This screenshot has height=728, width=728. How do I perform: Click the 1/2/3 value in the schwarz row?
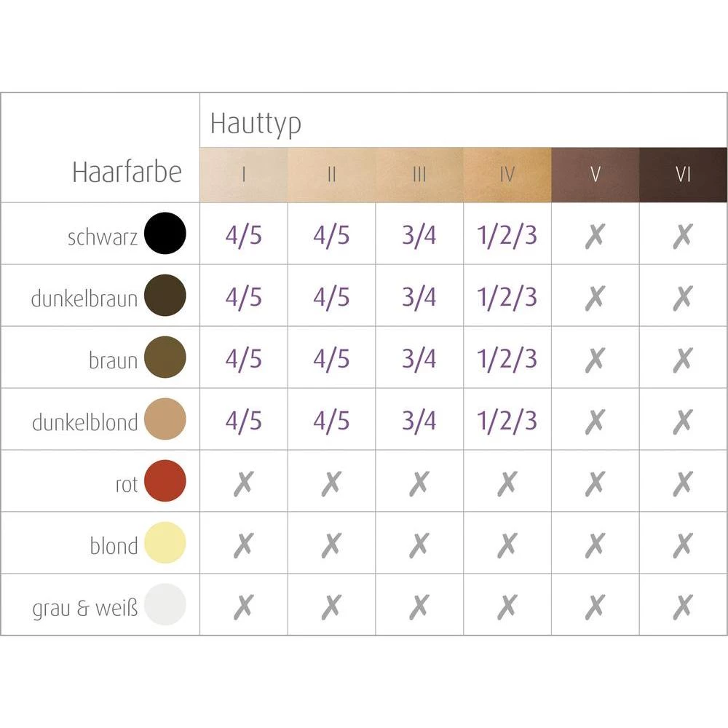[507, 235]
